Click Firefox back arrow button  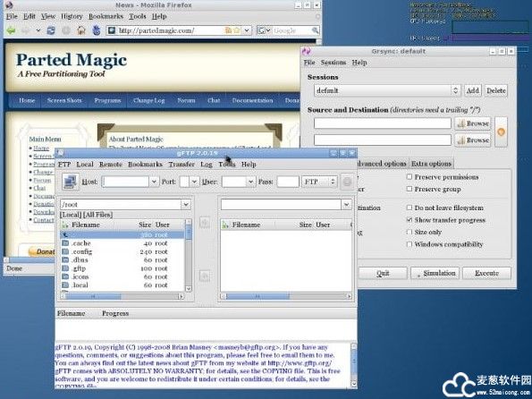11,30
